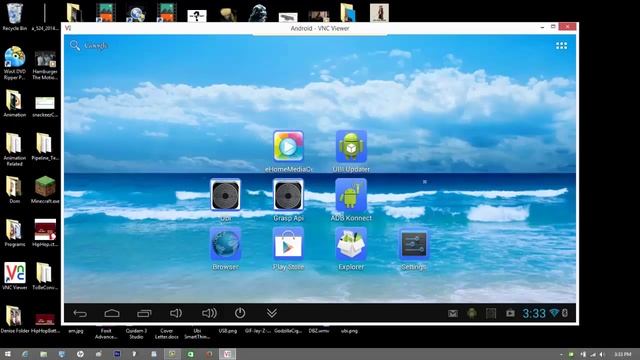Lower volume in Android navigation bar
Viewport: 640px width, 360px height.
pos(176,313)
